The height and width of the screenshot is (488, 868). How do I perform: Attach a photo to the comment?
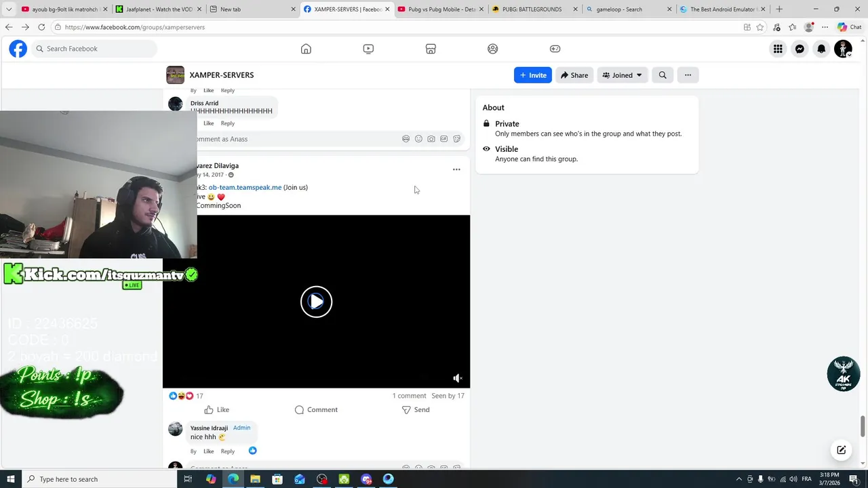(x=431, y=139)
